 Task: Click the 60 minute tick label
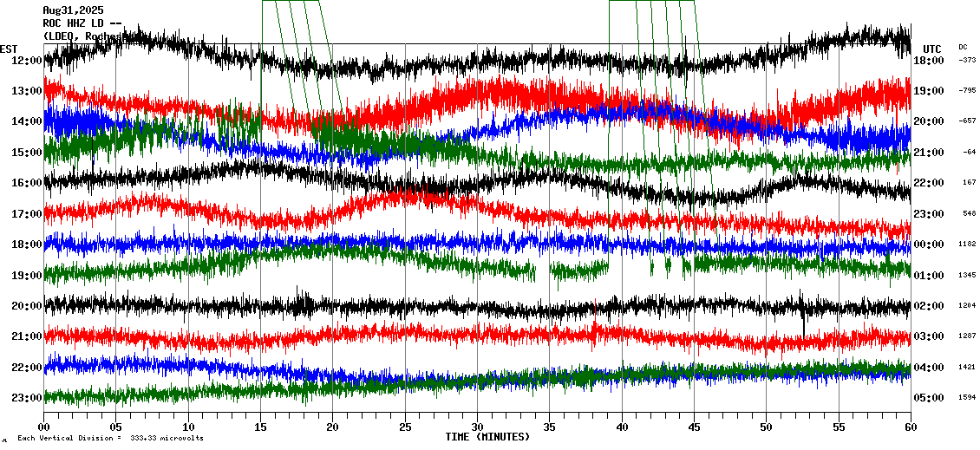[x=910, y=427]
